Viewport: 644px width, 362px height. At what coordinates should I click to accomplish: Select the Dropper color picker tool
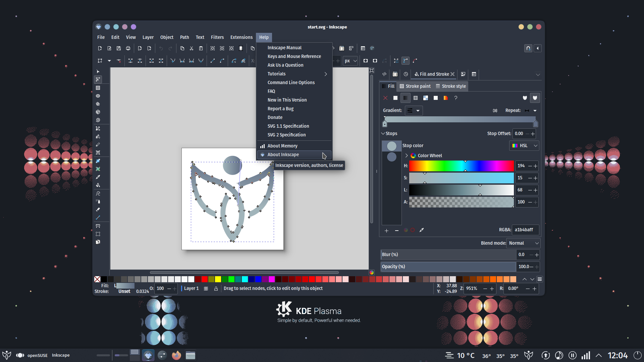(98, 177)
